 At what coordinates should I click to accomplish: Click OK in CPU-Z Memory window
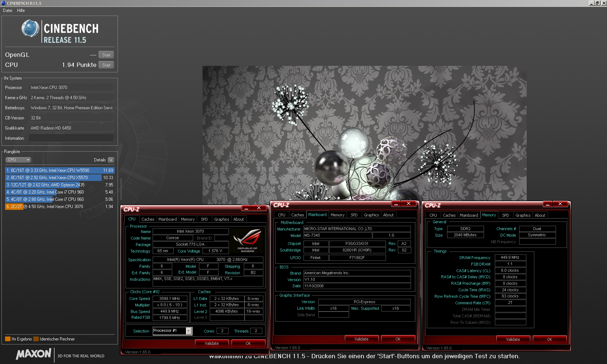pos(549,339)
